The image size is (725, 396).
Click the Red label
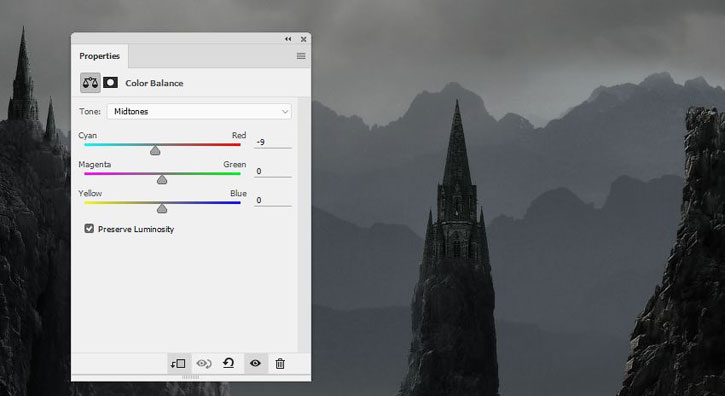point(239,135)
